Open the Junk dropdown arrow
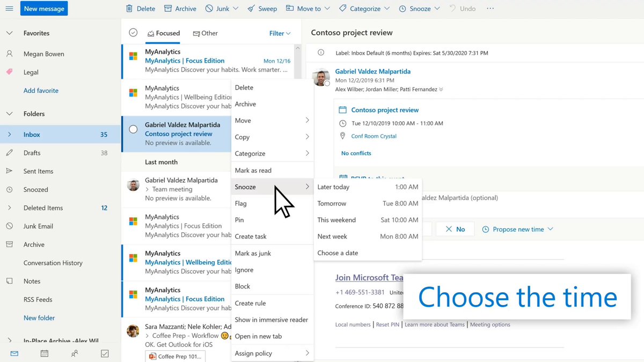 235,9
